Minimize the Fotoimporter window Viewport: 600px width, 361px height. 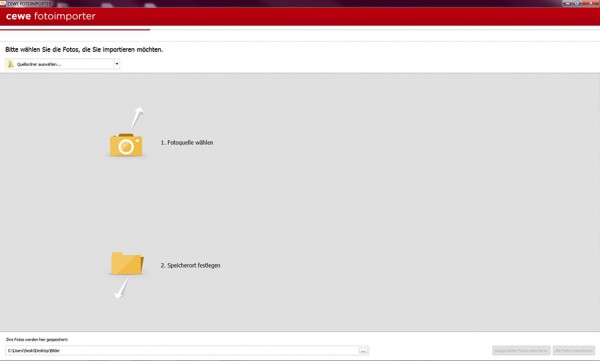(x=568, y=3)
